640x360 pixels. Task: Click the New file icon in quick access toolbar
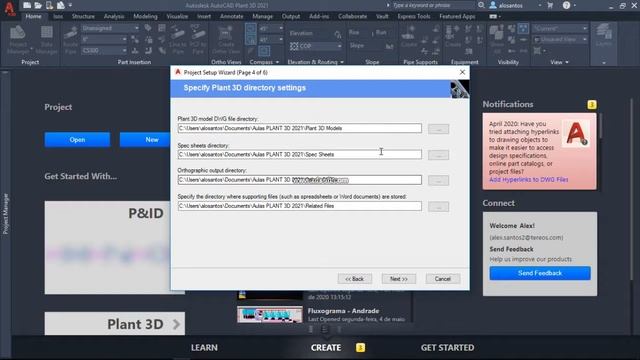click(27, 5)
